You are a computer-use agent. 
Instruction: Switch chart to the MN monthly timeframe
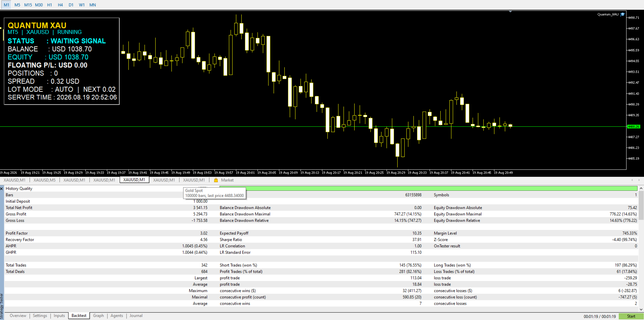(x=92, y=5)
